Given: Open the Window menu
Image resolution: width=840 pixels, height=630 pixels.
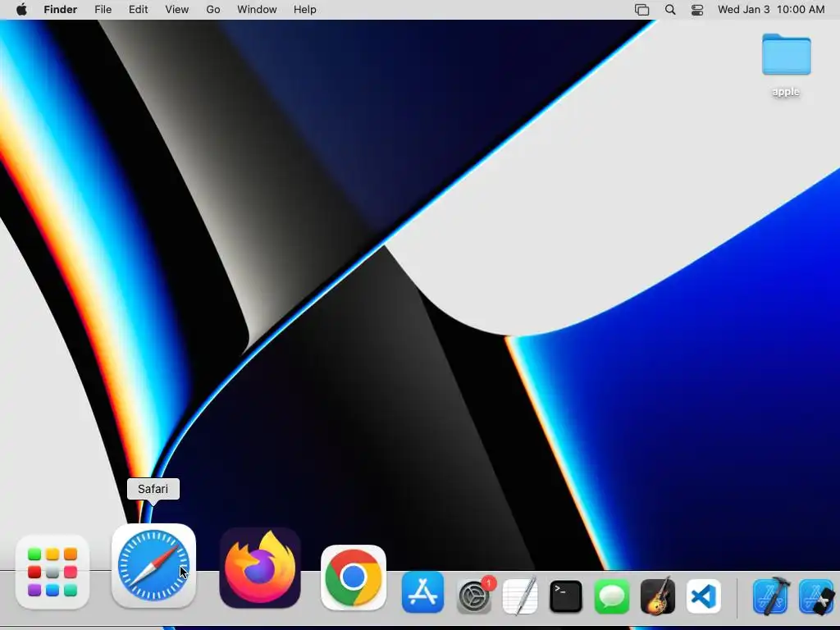Looking at the screenshot, I should point(257,10).
